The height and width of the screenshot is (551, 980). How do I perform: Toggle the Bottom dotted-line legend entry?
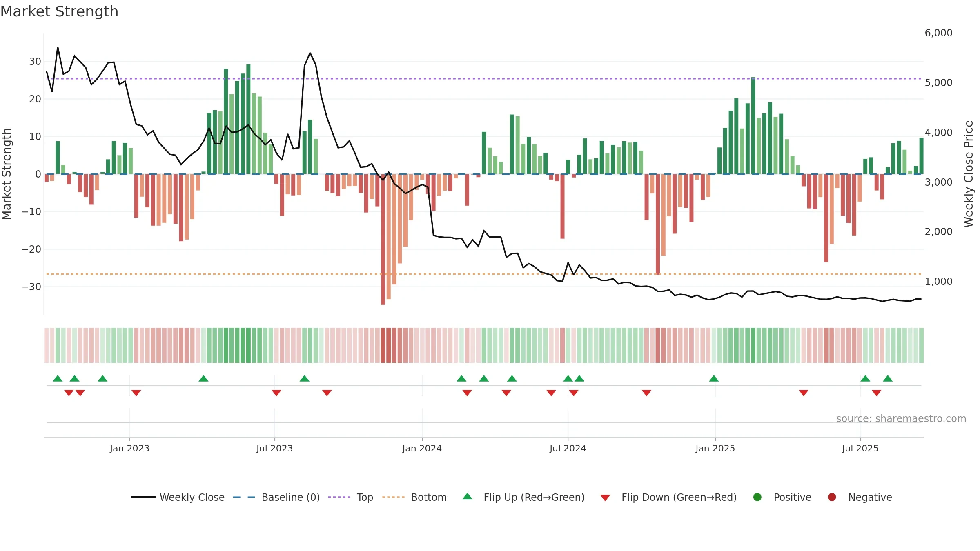414,497
